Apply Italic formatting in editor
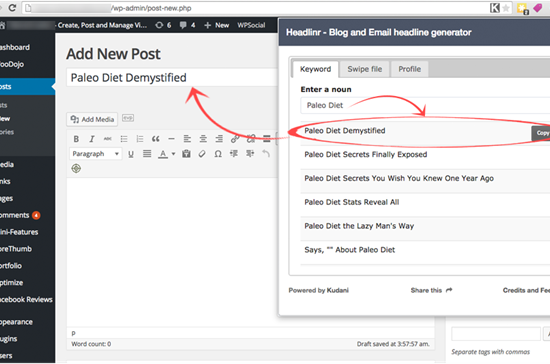Screen dimensions: 550x364 point(92,139)
